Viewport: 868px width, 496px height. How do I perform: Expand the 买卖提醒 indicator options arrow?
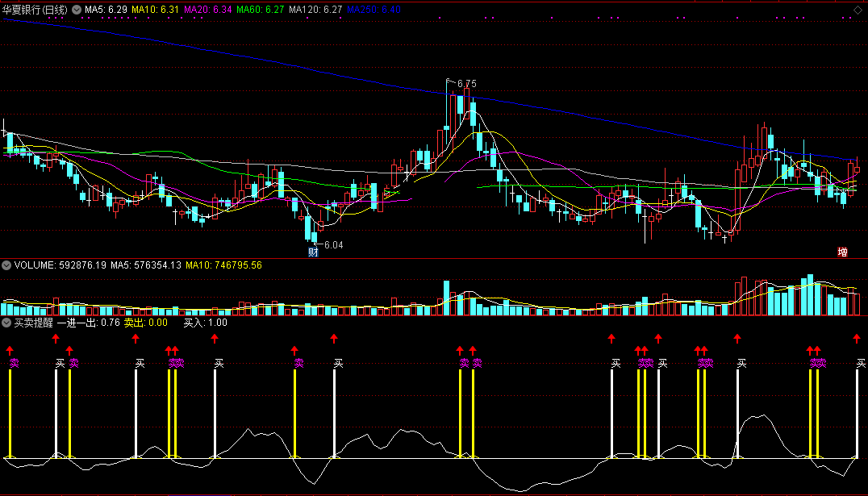pyautogui.click(x=6, y=323)
